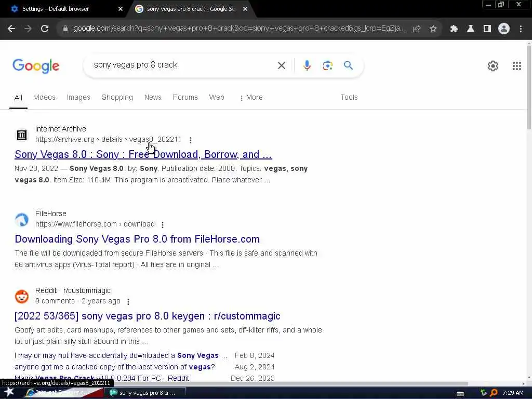Open the Chrome Labs flask icon
The image size is (532, 399).
click(x=471, y=29)
